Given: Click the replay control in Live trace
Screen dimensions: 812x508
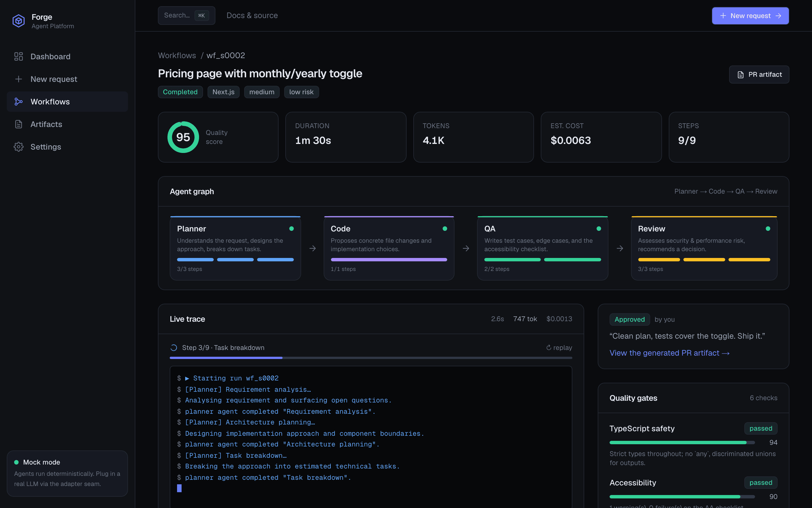Looking at the screenshot, I should pyautogui.click(x=559, y=348).
